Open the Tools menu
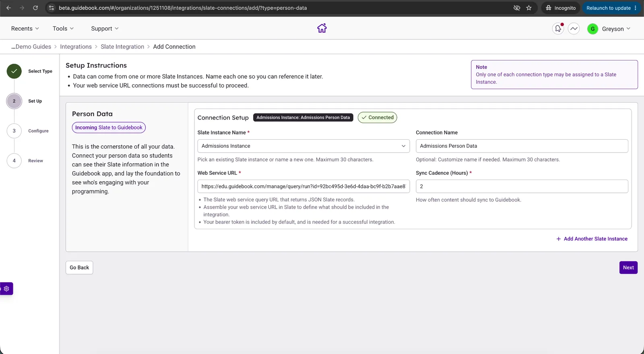644x354 pixels. click(x=63, y=29)
